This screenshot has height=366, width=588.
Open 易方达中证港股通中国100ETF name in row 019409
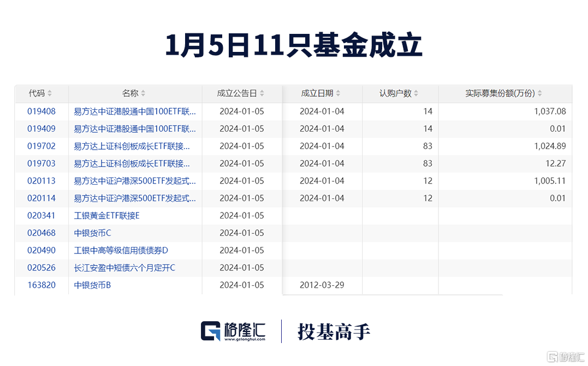[135, 129]
